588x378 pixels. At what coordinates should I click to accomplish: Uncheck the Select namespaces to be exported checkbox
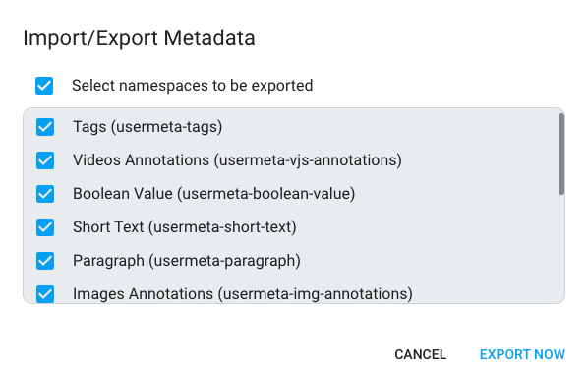coord(44,86)
